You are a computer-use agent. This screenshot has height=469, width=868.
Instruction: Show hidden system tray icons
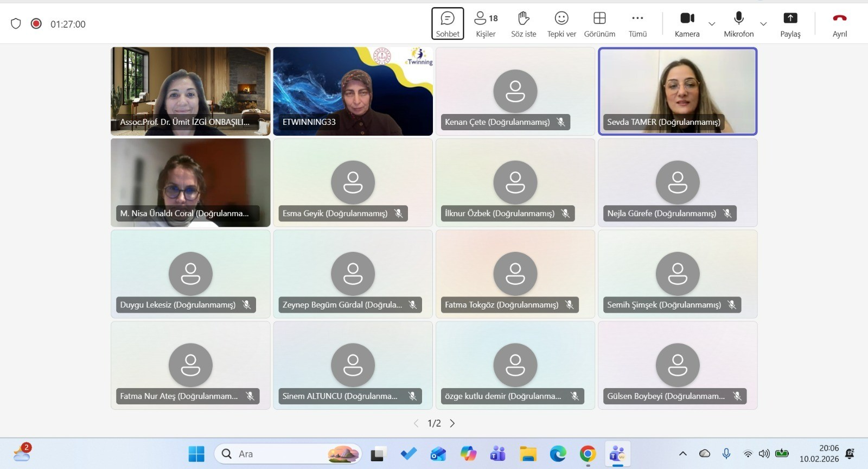[683, 454]
